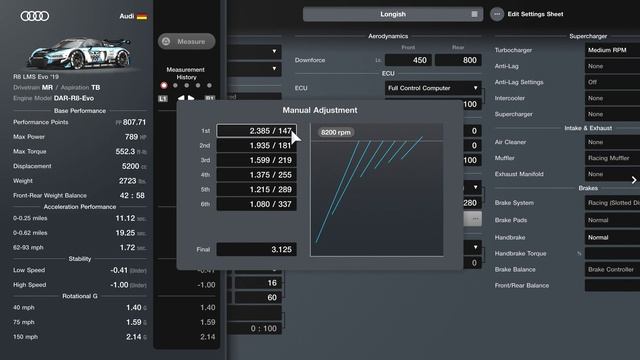Select 5th gear ratio 1.215 / 289 field

click(x=256, y=189)
